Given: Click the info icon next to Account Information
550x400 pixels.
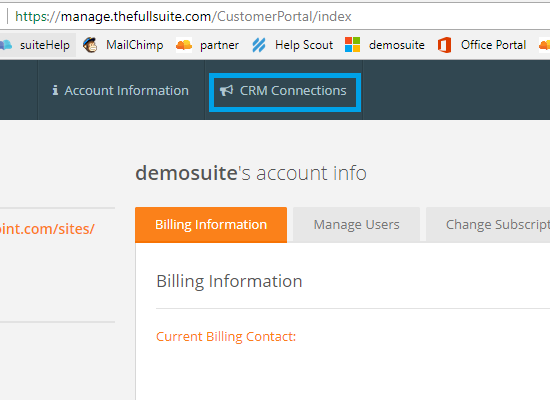Looking at the screenshot, I should [55, 91].
